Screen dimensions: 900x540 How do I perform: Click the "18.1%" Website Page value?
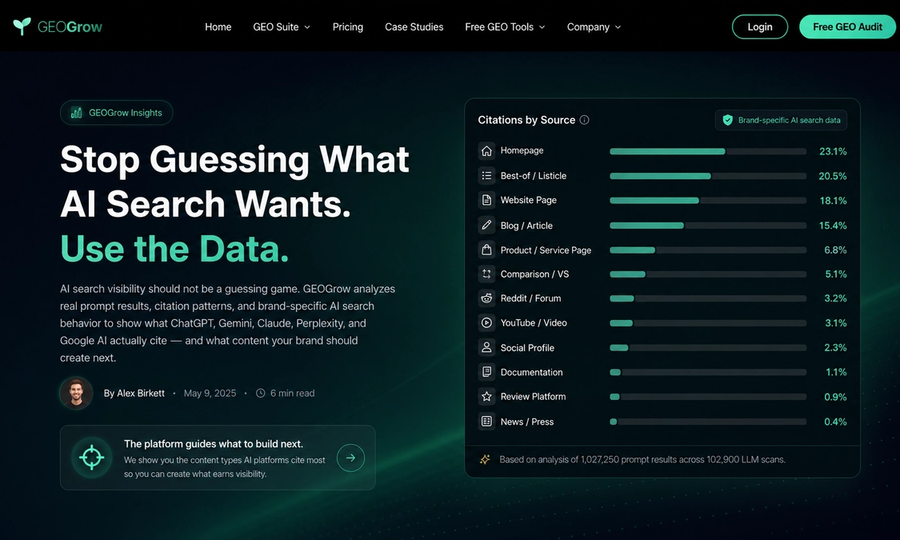833,201
